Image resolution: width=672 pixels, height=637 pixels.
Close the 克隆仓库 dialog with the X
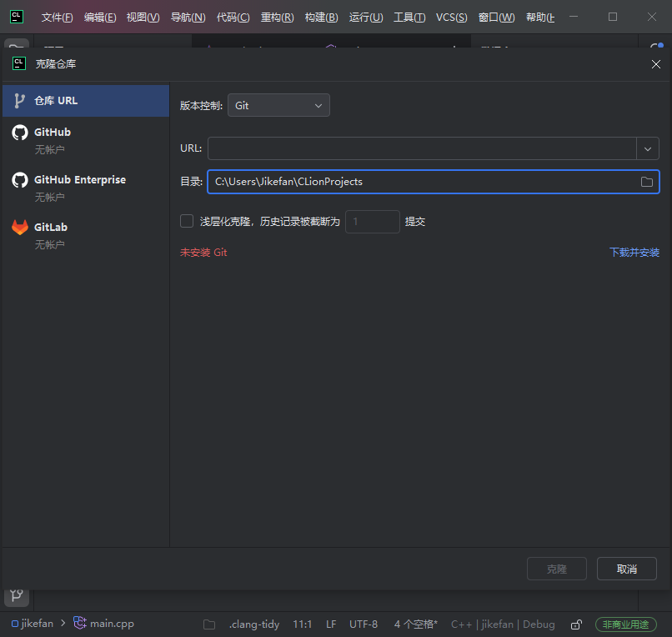point(655,64)
